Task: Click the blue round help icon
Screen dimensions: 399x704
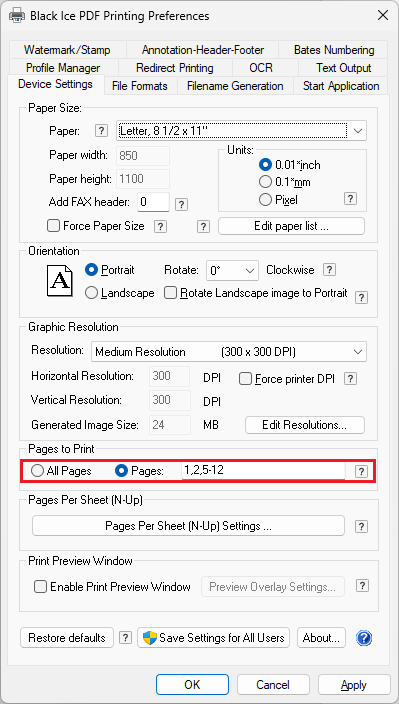Action: pyautogui.click(x=364, y=638)
